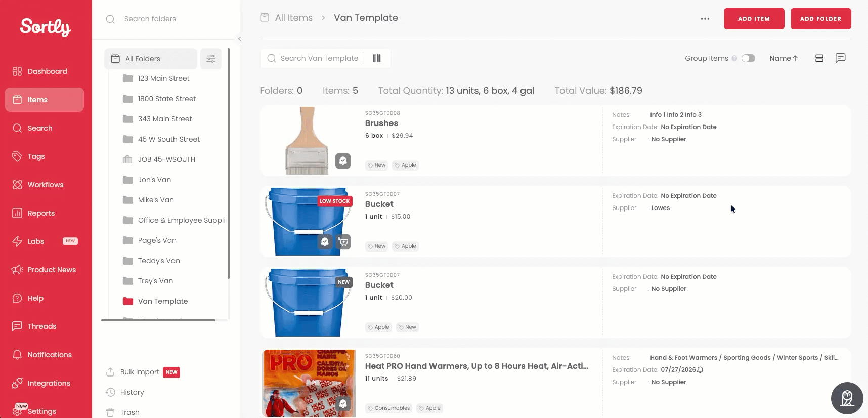Click the Bucket reorder cart icon
The height and width of the screenshot is (418, 868).
pyautogui.click(x=343, y=242)
